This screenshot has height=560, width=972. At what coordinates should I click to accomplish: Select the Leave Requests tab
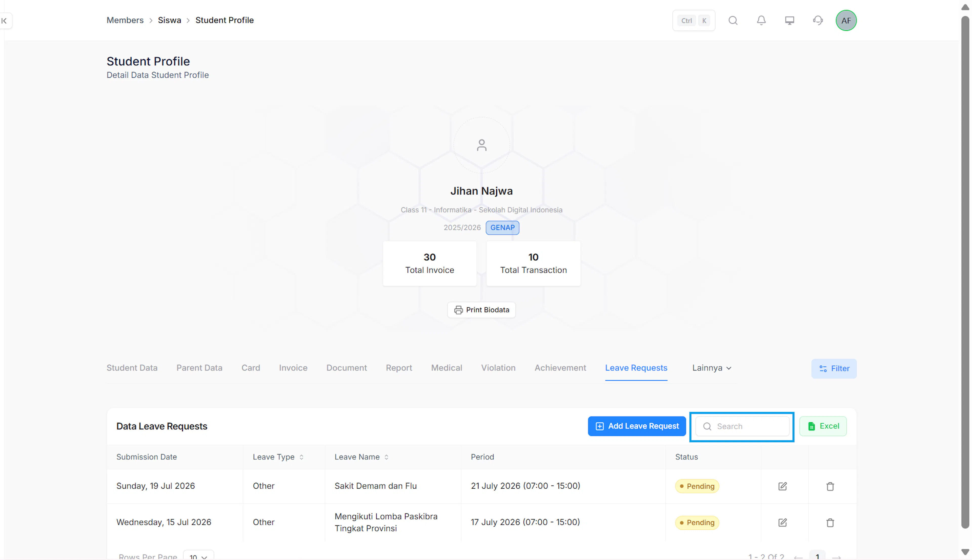coord(636,368)
